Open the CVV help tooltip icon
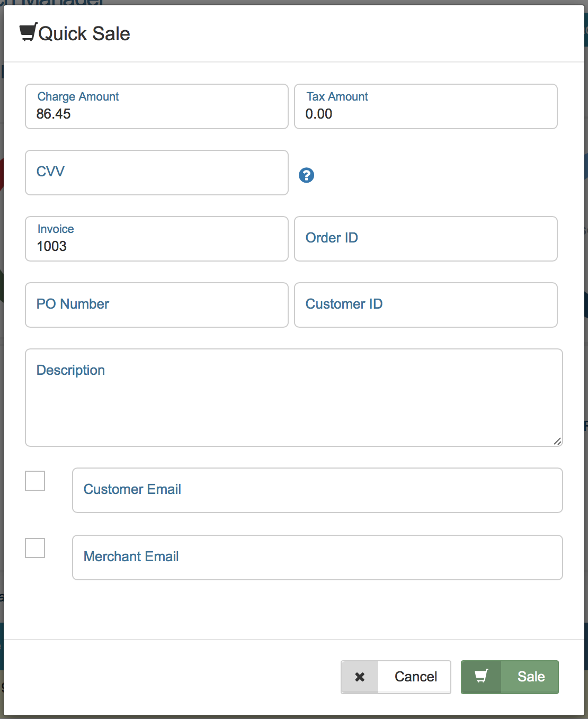This screenshot has width=588, height=719. 306,175
